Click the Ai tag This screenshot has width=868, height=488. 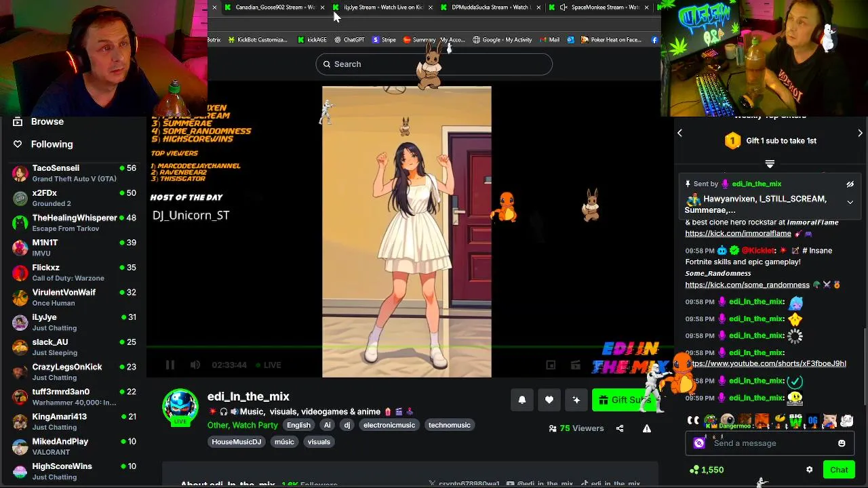328,425
